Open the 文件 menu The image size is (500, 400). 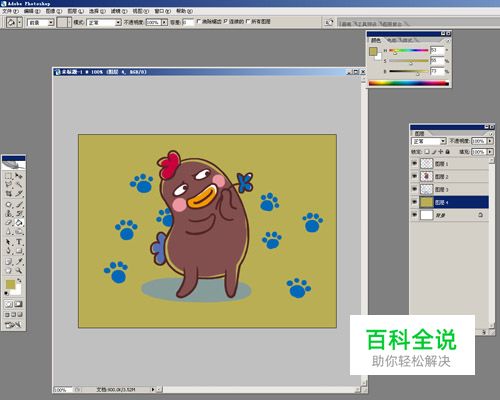10,11
